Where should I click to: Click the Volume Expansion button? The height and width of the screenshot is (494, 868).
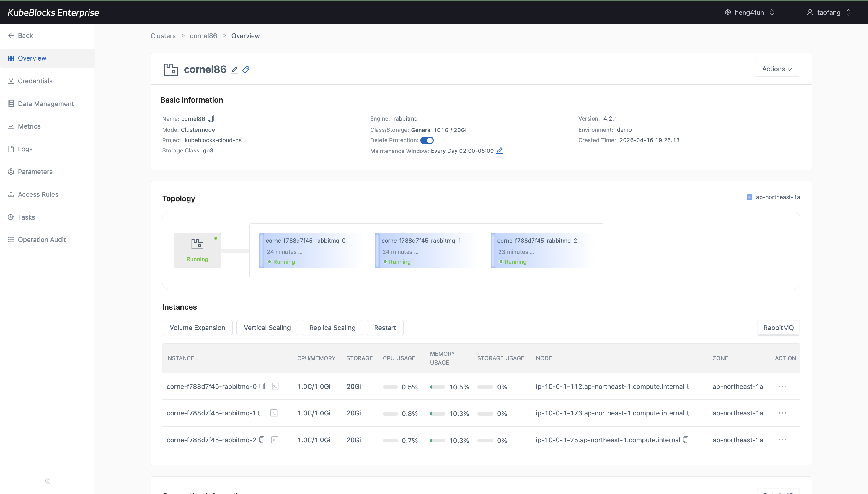pyautogui.click(x=197, y=328)
